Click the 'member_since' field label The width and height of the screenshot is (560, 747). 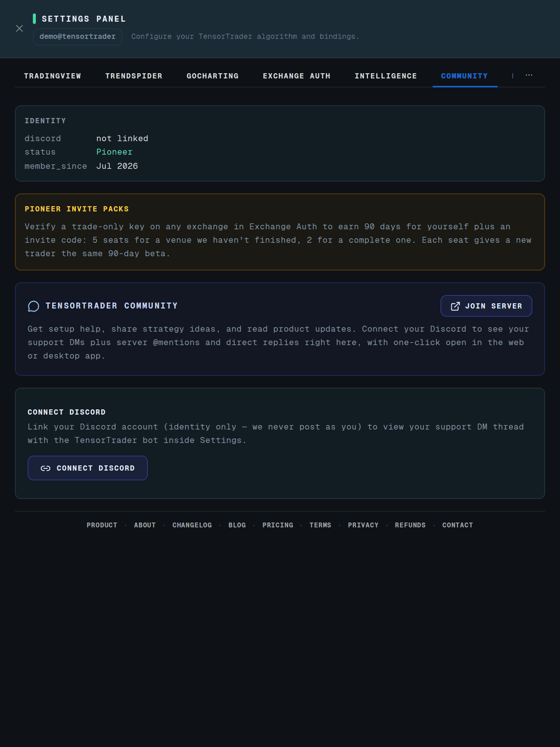pos(56,166)
